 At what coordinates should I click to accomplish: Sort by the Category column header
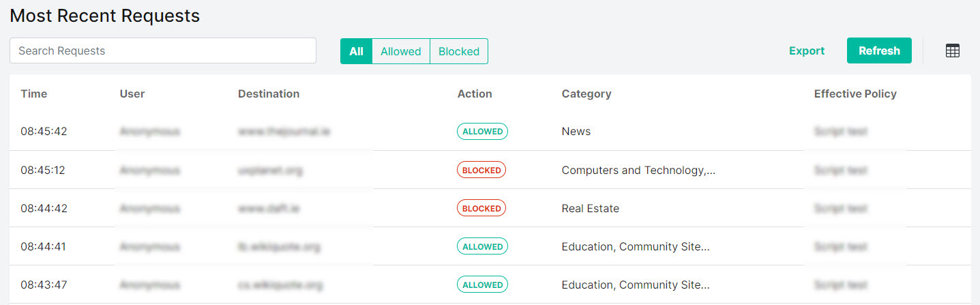pyautogui.click(x=586, y=94)
